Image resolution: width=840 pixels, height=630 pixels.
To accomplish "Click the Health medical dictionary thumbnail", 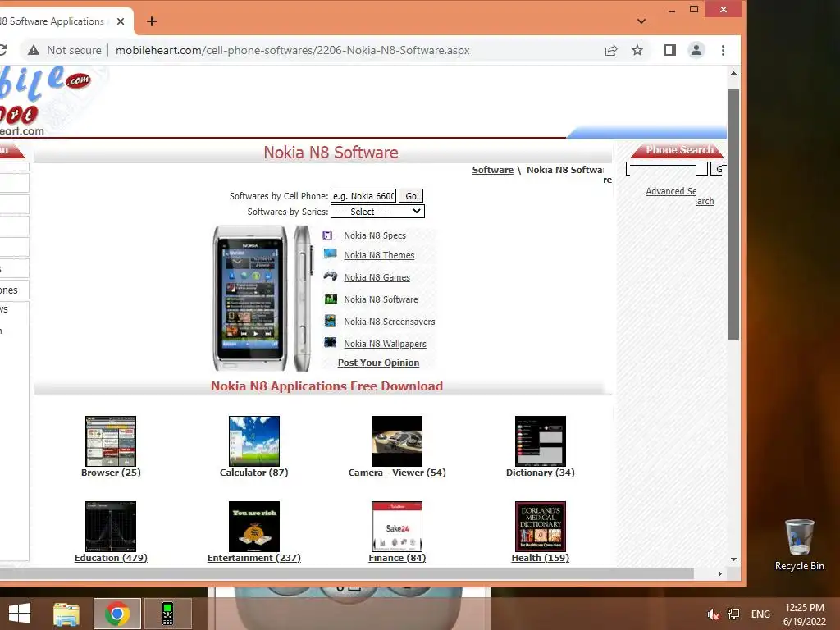I will coord(541,527).
